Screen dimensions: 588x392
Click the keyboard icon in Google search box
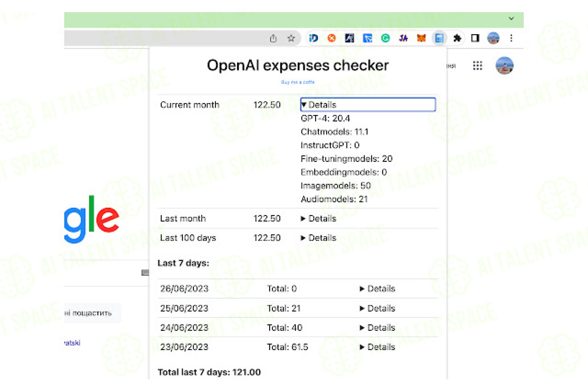coord(145,272)
